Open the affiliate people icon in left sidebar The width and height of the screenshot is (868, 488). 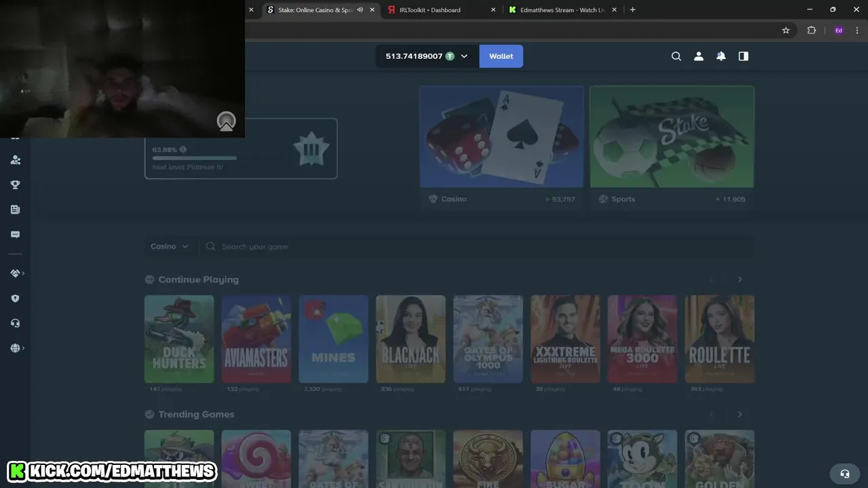(x=15, y=160)
